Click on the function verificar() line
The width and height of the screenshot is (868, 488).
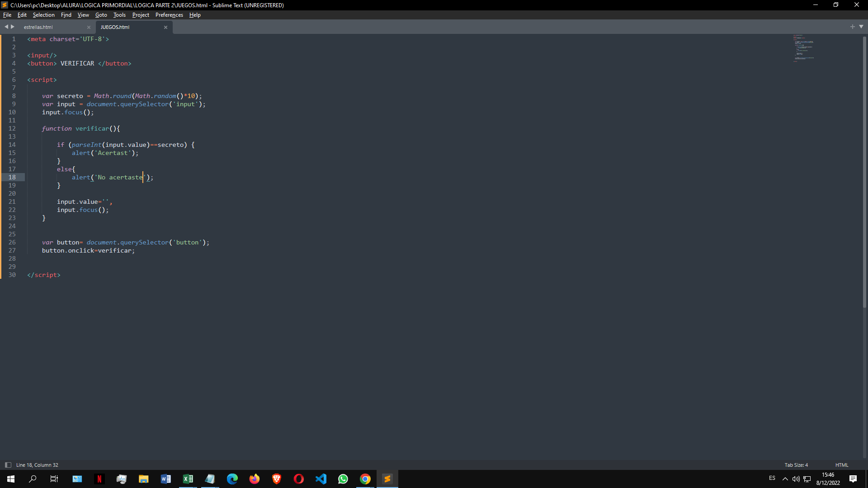81,128
